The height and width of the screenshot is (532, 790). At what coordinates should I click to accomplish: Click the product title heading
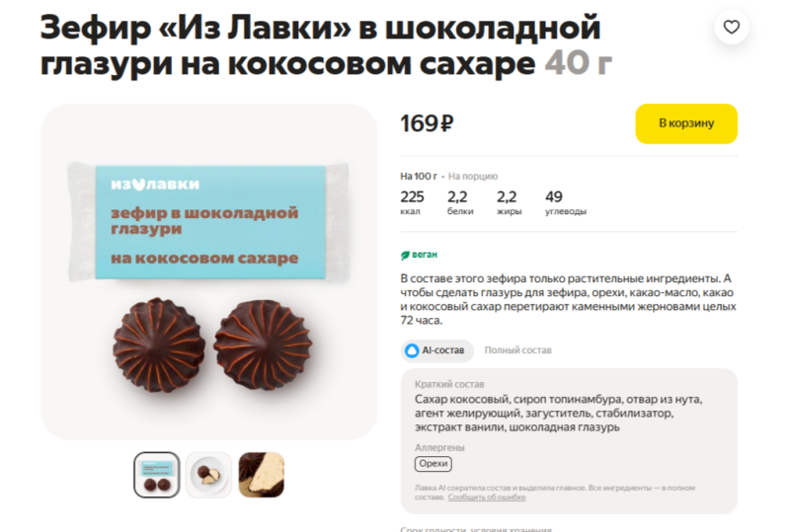click(326, 45)
